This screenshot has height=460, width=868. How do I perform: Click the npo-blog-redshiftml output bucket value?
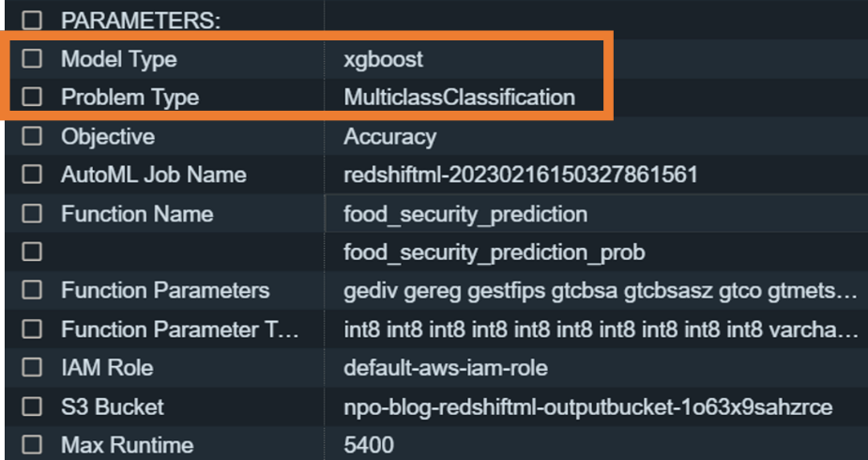[x=587, y=406]
